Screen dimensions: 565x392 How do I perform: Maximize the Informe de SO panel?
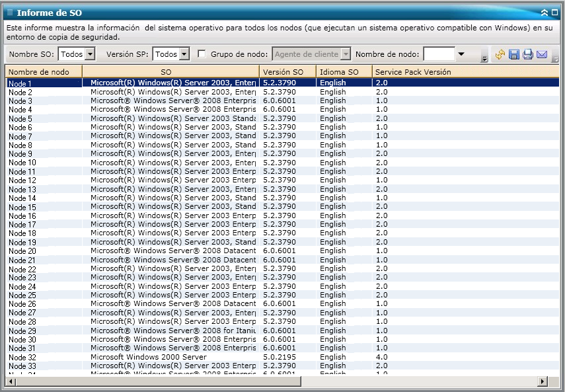click(x=554, y=13)
